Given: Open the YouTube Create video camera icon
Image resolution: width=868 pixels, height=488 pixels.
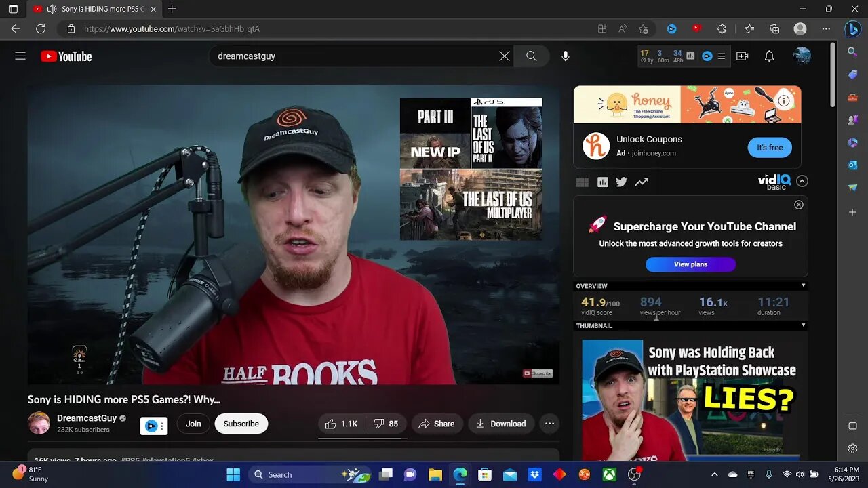Looking at the screenshot, I should coord(743,56).
